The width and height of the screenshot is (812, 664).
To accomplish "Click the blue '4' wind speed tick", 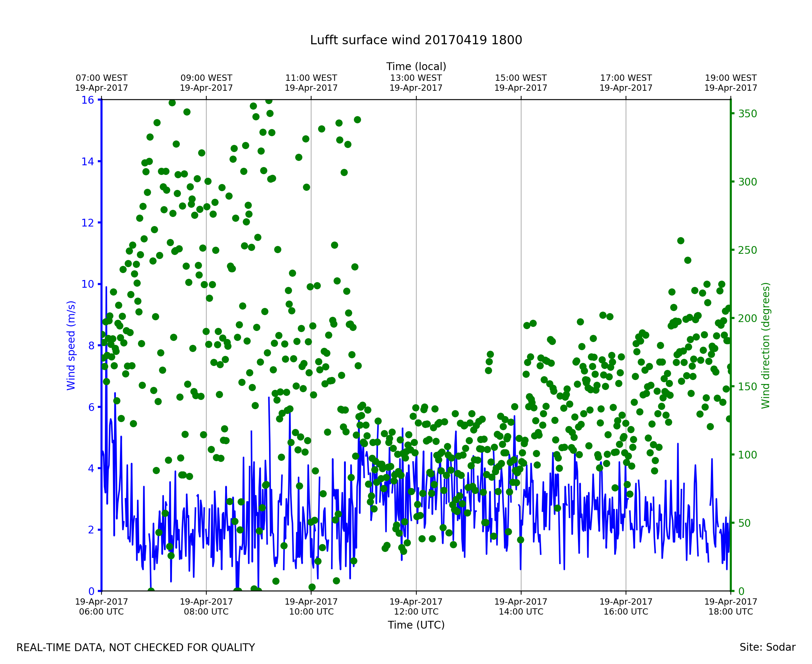I will [x=91, y=468].
